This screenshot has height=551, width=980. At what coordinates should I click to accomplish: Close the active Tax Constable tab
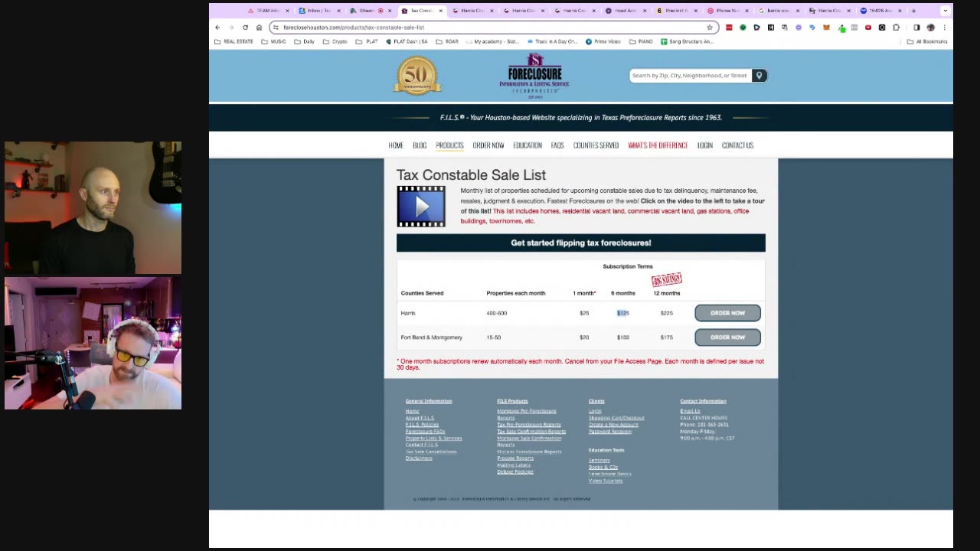coord(441,11)
